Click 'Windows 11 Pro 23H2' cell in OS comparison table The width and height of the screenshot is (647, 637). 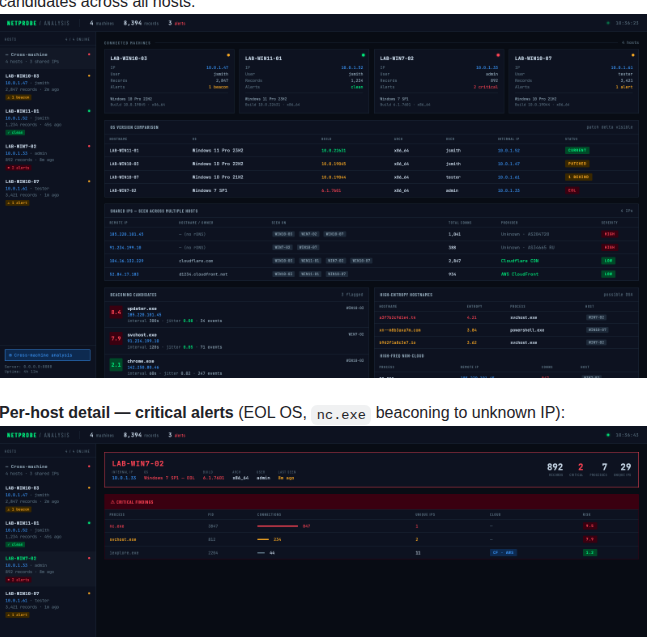coord(217,151)
